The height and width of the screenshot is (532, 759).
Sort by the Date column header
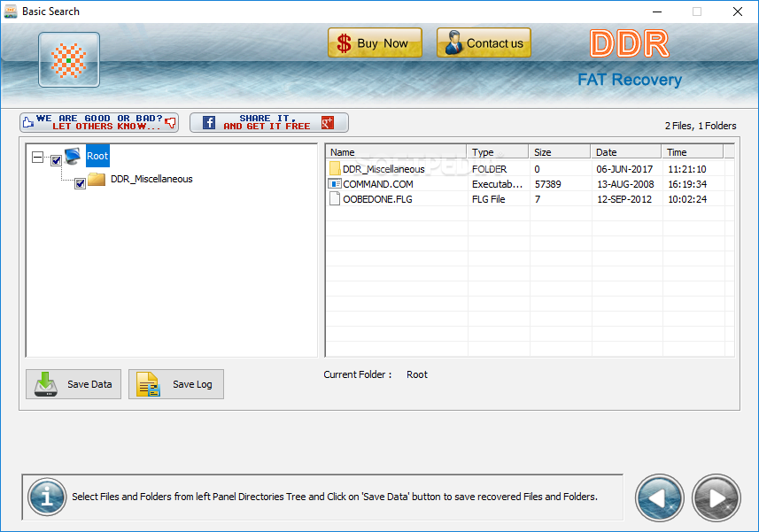(626, 152)
